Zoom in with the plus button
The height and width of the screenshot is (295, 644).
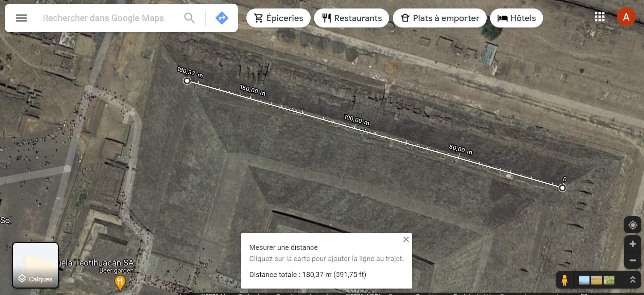tap(632, 244)
